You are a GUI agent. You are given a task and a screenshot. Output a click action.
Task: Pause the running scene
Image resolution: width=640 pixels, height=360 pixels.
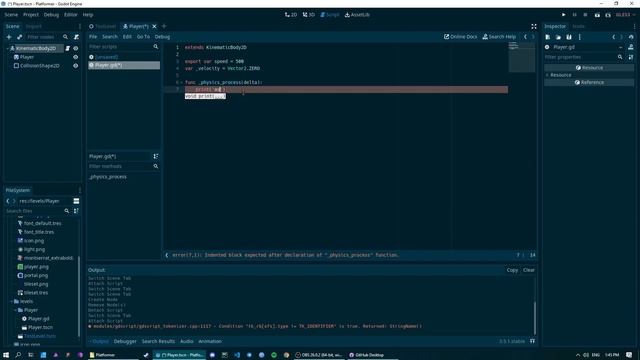574,15
